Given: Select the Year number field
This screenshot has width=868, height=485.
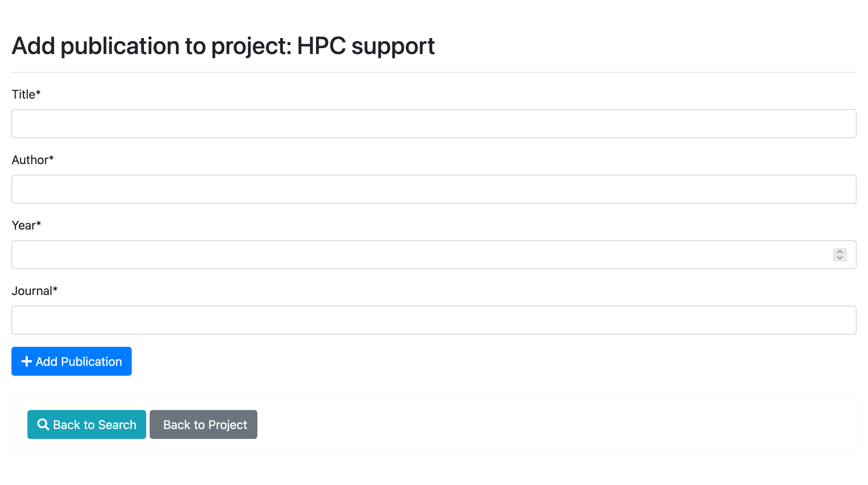Looking at the screenshot, I should click(419, 255).
